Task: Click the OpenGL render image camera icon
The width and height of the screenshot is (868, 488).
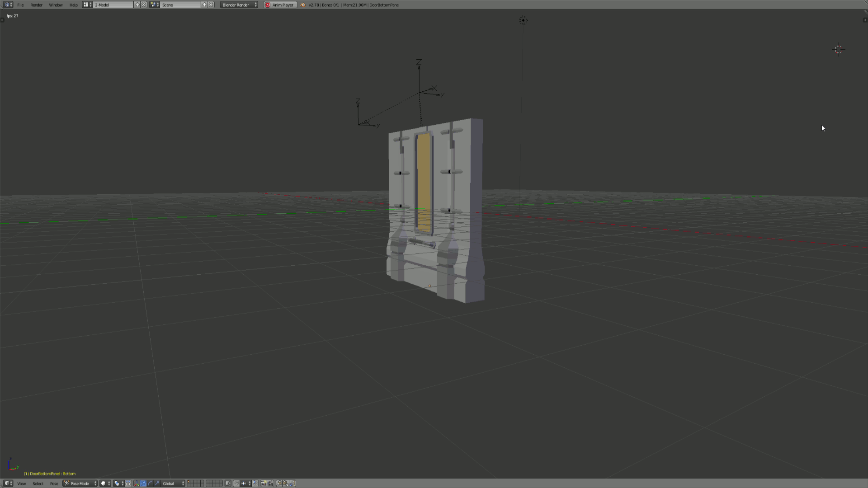Action: click(264, 483)
